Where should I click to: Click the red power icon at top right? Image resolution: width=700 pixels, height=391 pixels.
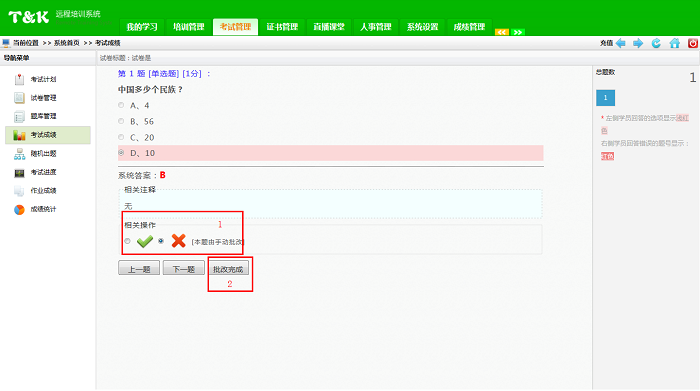pos(693,43)
